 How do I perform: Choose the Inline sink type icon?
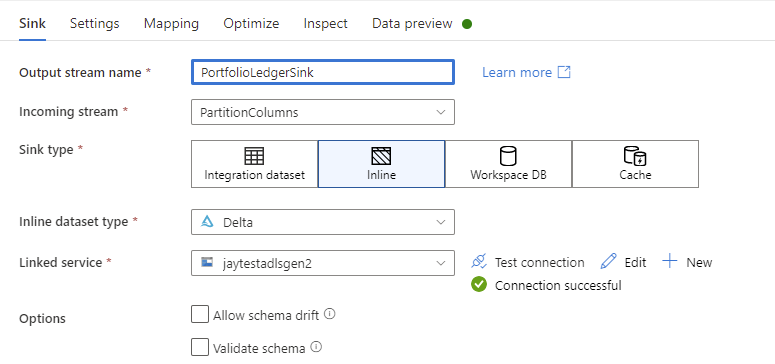pyautogui.click(x=381, y=156)
